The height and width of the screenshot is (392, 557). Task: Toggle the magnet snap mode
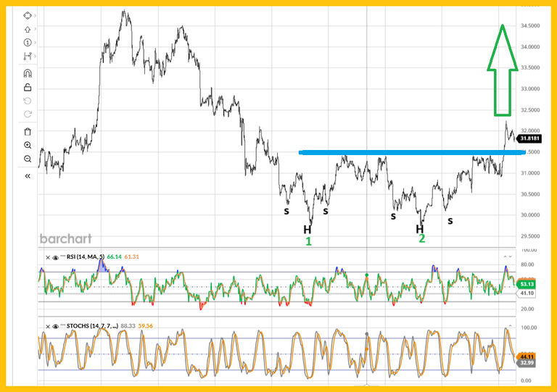(x=28, y=73)
